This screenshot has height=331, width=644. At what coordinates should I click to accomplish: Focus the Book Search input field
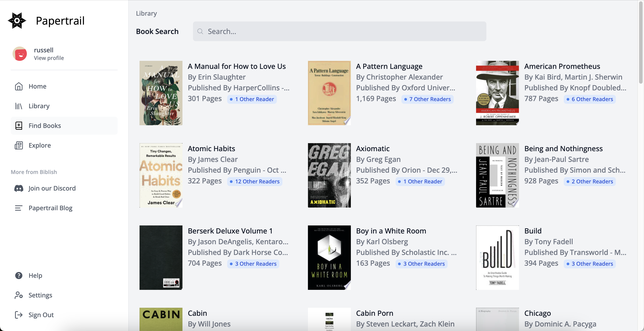pos(339,31)
